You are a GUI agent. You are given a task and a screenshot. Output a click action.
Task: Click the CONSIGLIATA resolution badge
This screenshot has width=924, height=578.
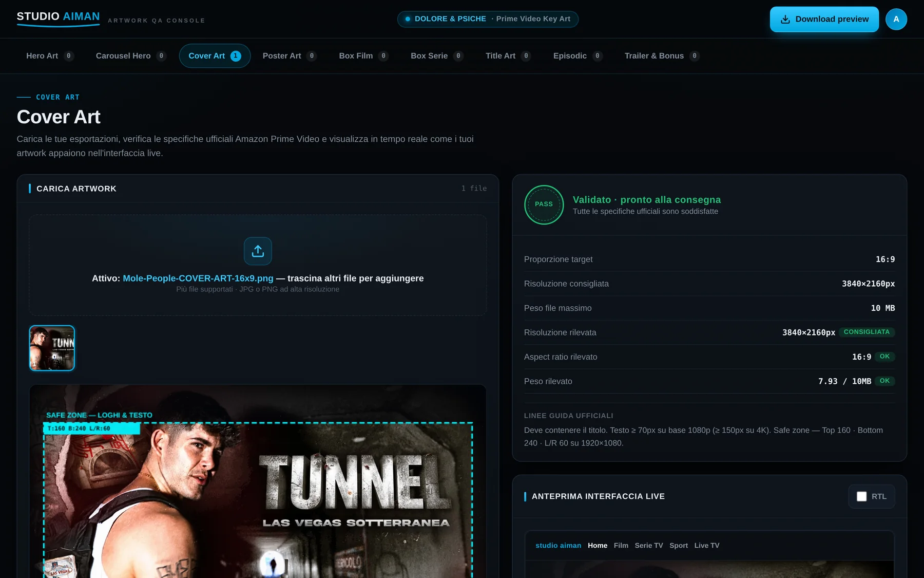(x=867, y=332)
